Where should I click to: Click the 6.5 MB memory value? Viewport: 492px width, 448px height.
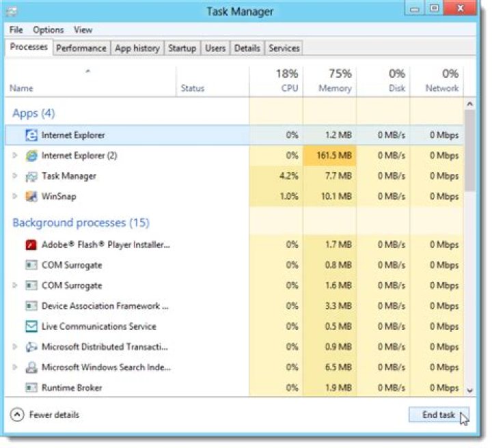338,367
